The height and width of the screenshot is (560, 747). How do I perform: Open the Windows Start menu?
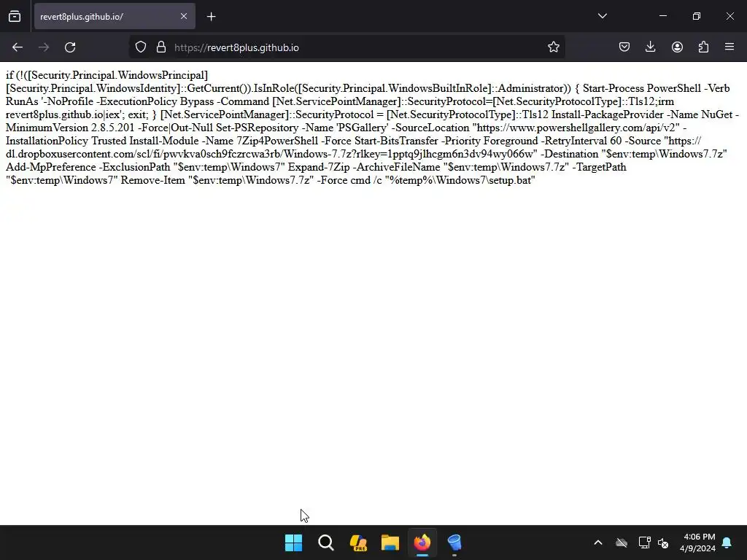coord(293,542)
